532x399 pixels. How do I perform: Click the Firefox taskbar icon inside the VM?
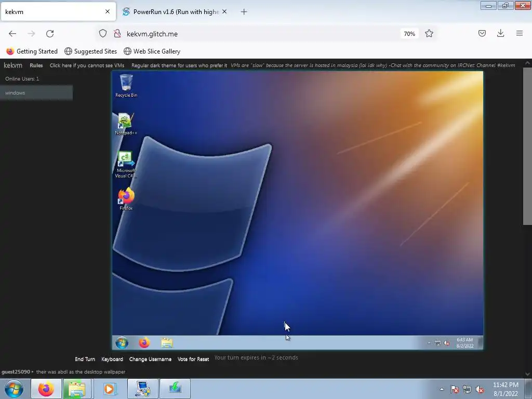[x=144, y=343]
